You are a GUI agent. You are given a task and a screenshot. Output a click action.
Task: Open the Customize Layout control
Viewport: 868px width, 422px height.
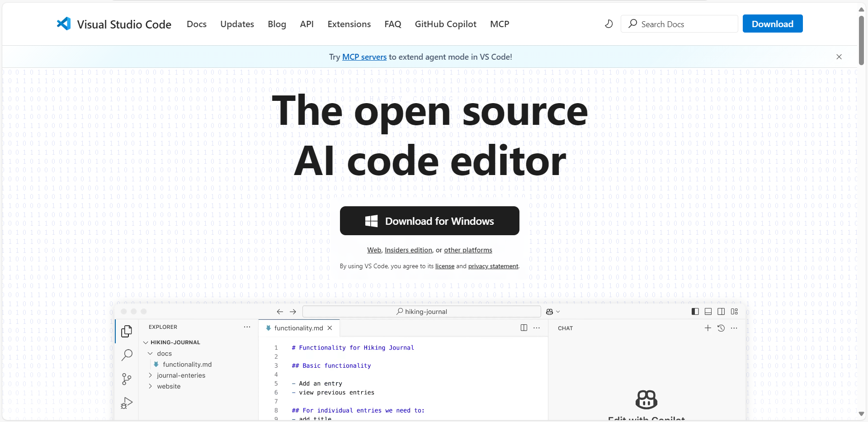click(x=735, y=311)
